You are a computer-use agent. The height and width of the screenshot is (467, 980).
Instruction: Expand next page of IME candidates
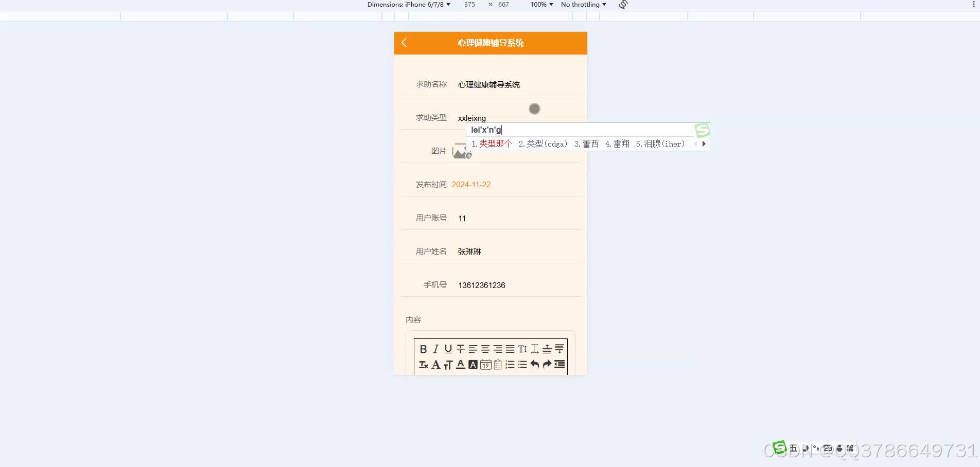tap(704, 144)
